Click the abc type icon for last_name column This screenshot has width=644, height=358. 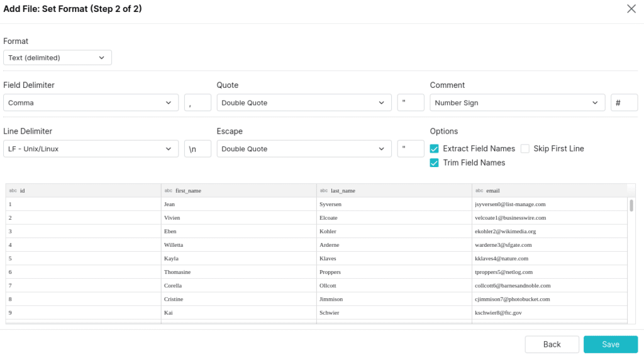324,190
